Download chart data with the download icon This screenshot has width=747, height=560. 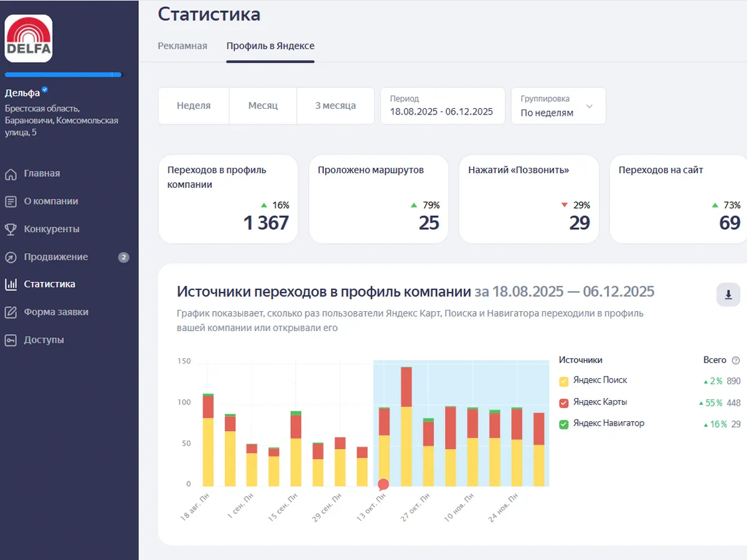click(728, 294)
